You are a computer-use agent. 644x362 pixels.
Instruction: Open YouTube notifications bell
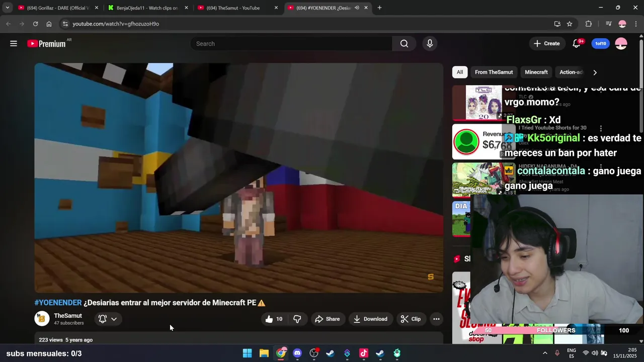(577, 44)
